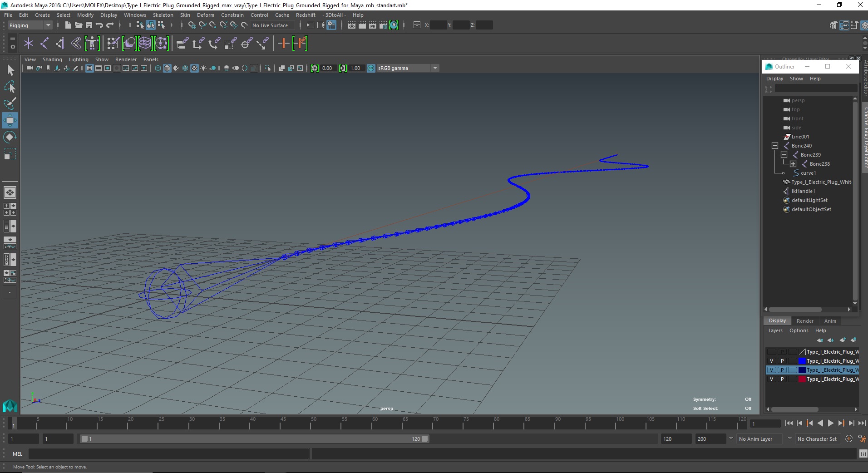Click the No Live Surface field

click(x=272, y=25)
